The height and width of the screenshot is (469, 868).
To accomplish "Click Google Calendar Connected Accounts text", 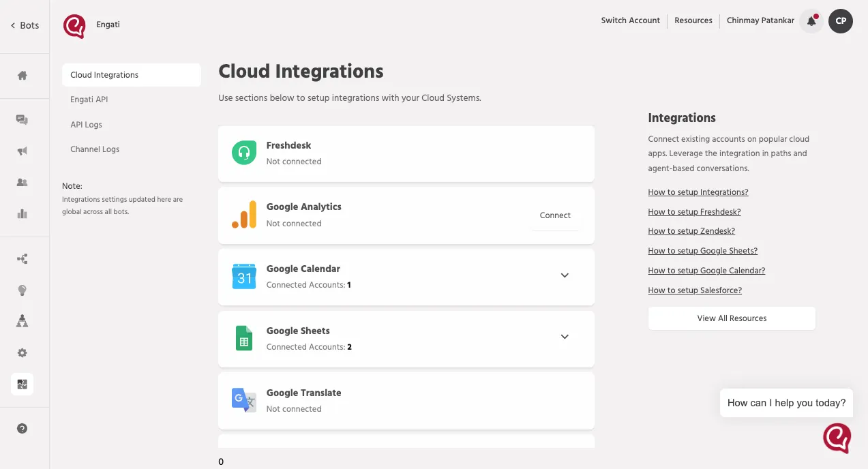I will 308,285.
